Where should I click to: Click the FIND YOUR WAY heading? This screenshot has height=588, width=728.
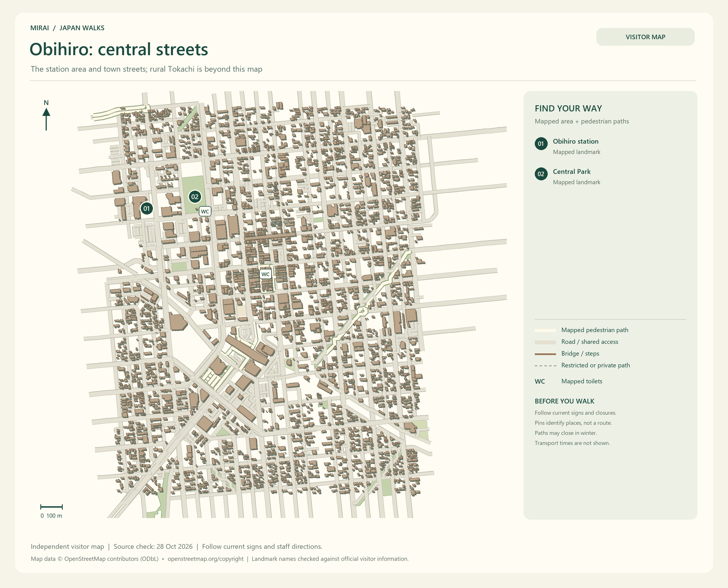568,108
